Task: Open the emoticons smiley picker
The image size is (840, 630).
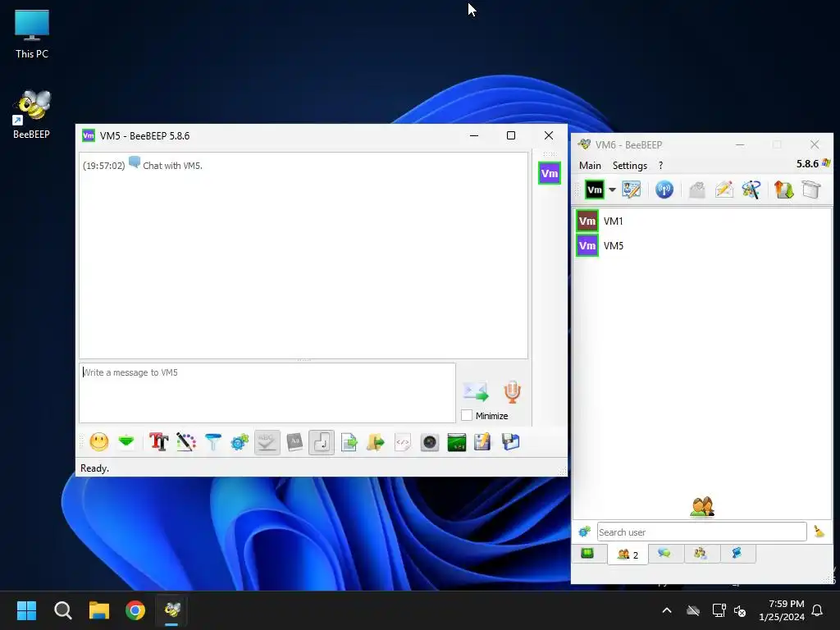Action: (99, 442)
